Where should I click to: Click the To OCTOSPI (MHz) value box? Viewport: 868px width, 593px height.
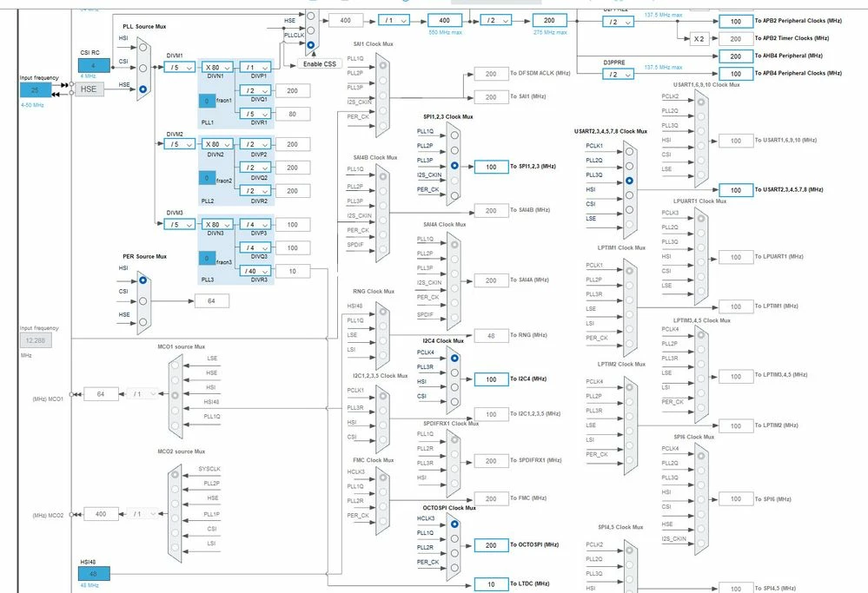[491, 545]
